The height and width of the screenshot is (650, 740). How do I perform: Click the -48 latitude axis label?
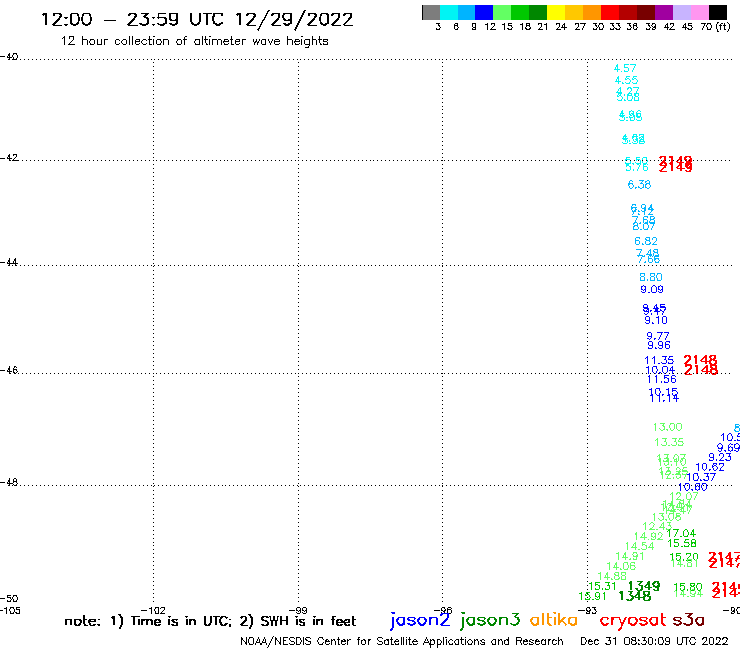tap(9, 482)
